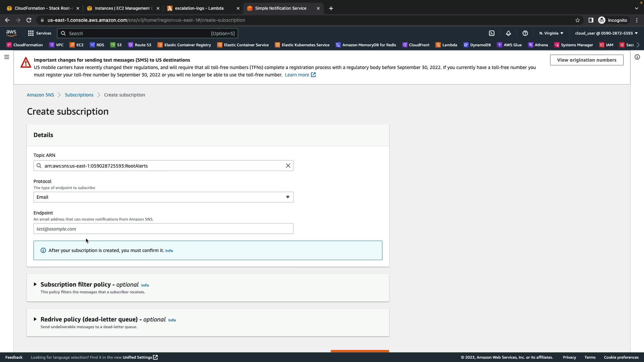The height and width of the screenshot is (362, 644).
Task: Open the notifications bell icon
Action: (508, 33)
